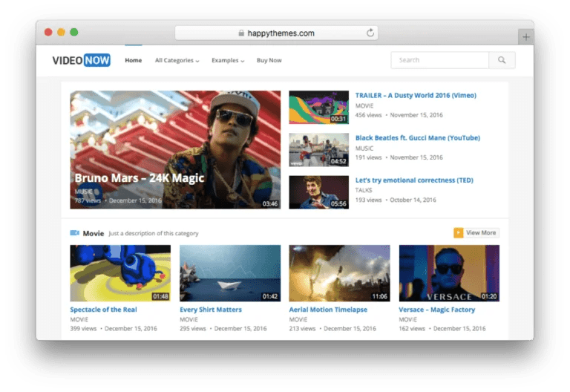Click MUSIC category under Black Beatles

coord(364,148)
